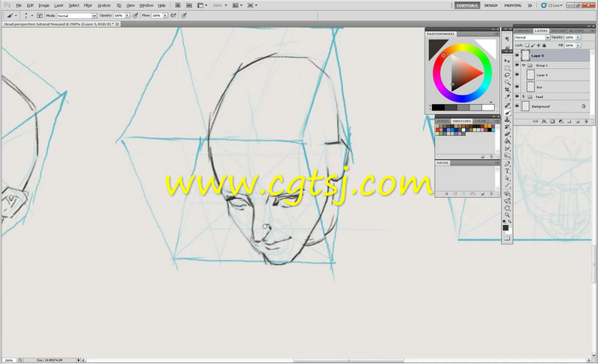Select the Paint Bucket tool
Screen dimensions: 598x364
pyautogui.click(x=507, y=141)
